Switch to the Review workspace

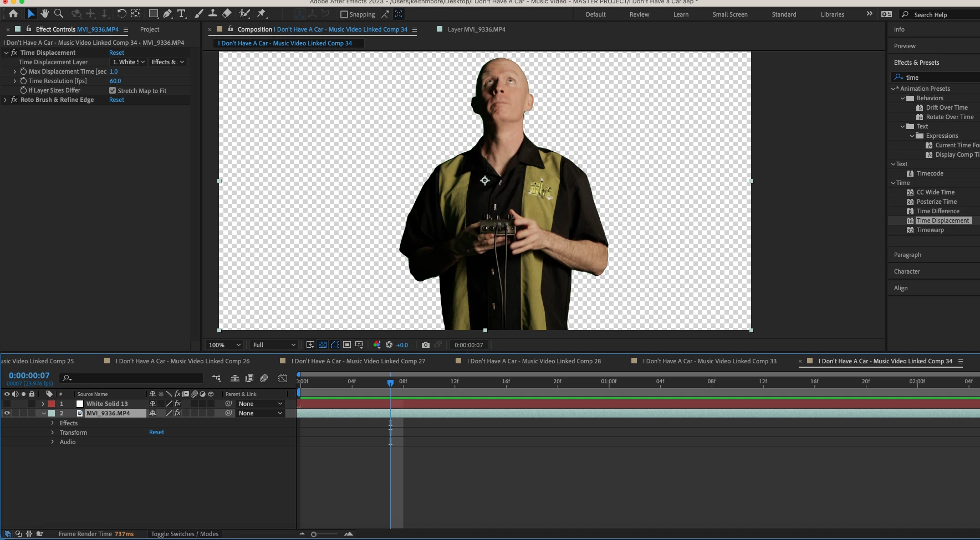[639, 14]
